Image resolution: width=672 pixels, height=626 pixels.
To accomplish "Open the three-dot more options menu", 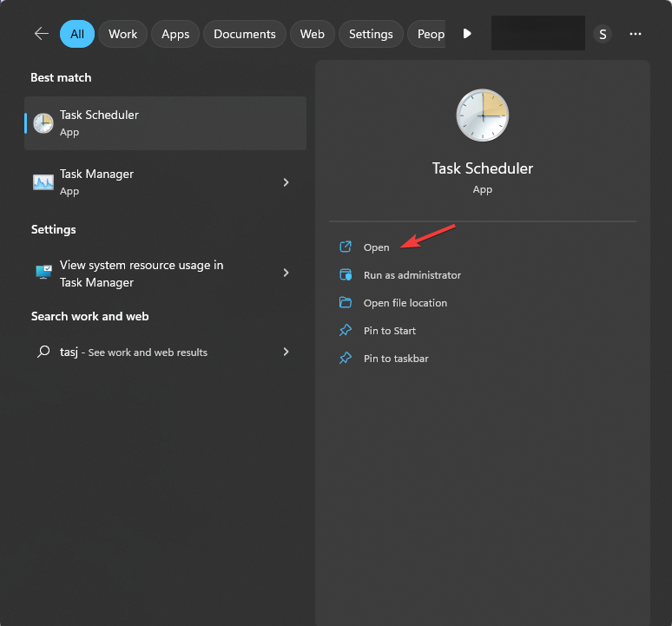I will coord(636,34).
